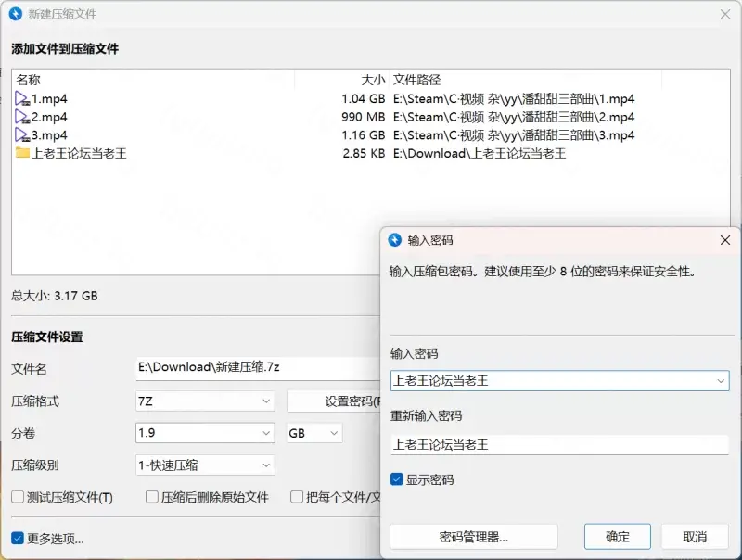Click the 上老王论坛当老王 folder icon
This screenshot has height=560, width=742.
(22, 153)
